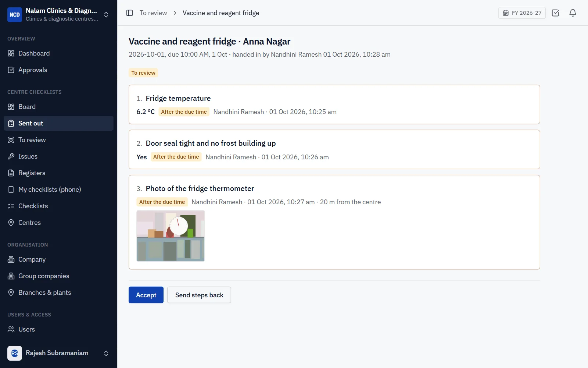Click the phone icon for My checklists
Viewport: 588px width, 368px height.
11,190
